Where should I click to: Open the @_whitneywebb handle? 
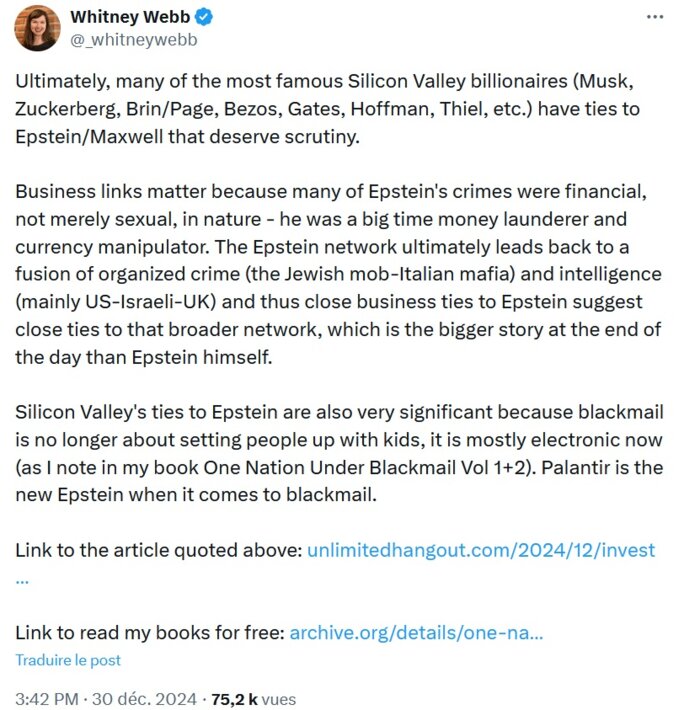point(134,40)
